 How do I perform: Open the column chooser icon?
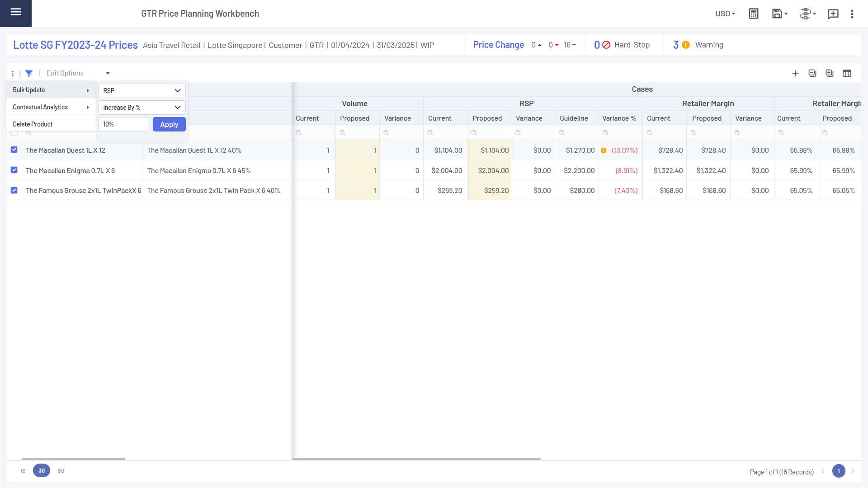(x=847, y=73)
